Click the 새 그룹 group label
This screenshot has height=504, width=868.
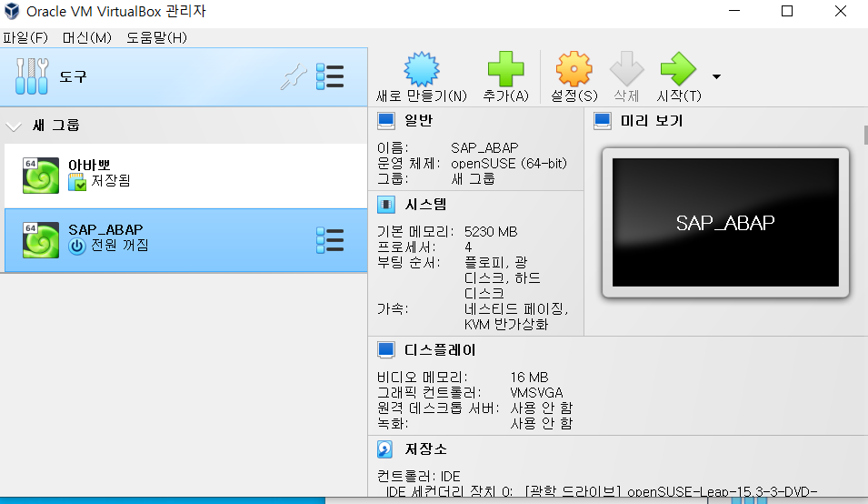56,126
